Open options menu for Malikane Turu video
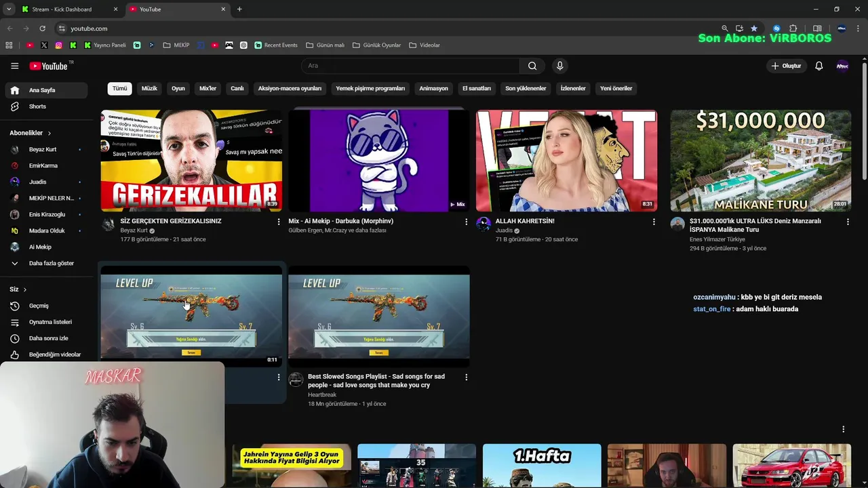Screen dimensions: 868x488 pyautogui.click(x=848, y=222)
